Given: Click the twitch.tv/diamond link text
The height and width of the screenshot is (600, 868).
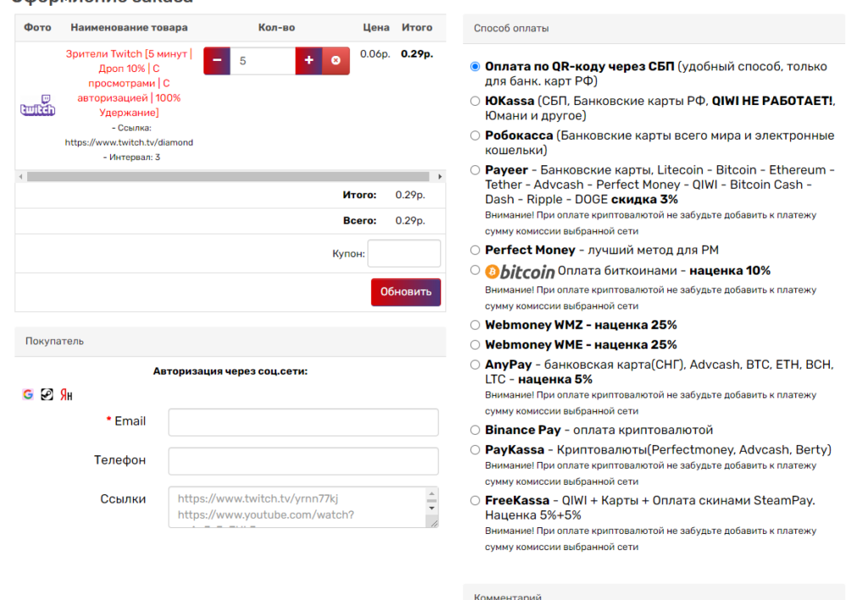Looking at the screenshot, I should click(129, 142).
